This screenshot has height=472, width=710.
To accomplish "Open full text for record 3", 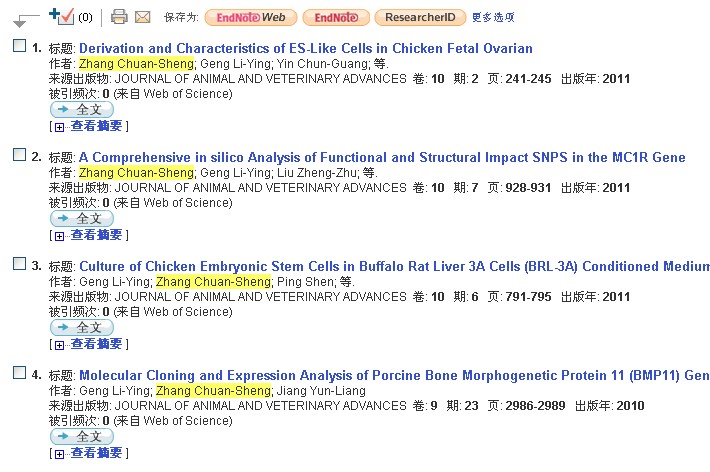I will click(82, 327).
